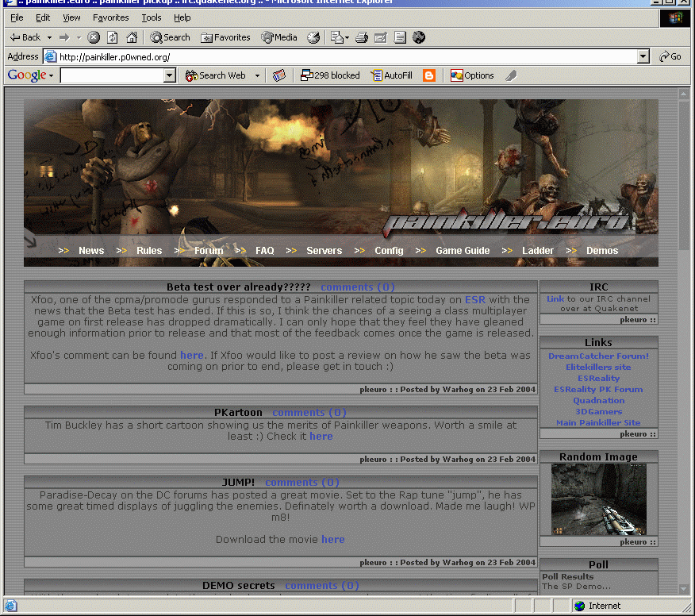This screenshot has width=695, height=616.
Task: Open comments for the Beta test post
Action: (358, 287)
